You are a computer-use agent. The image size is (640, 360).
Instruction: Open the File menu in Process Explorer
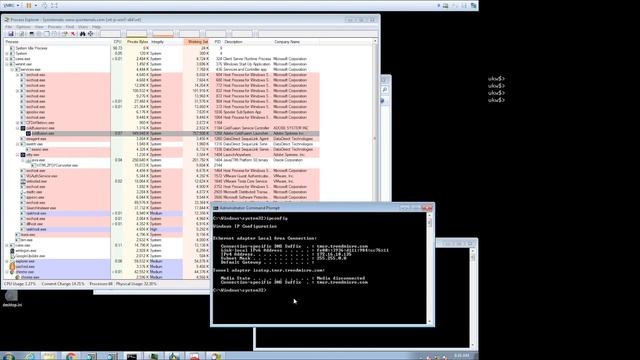pos(8,27)
